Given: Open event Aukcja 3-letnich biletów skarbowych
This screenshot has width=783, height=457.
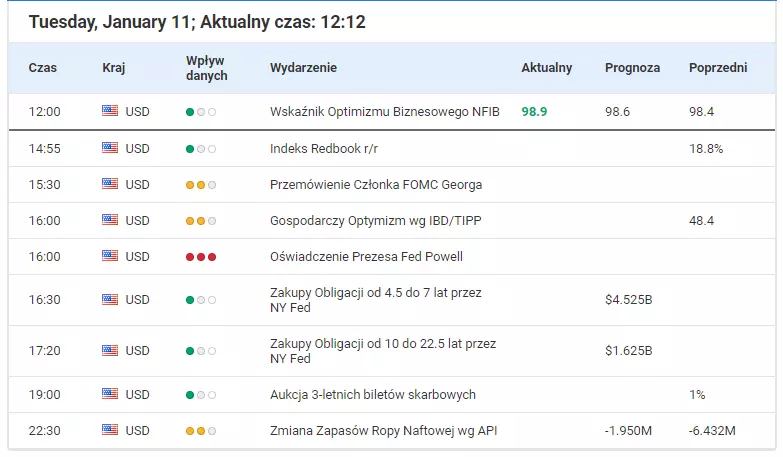Looking at the screenshot, I should point(373,395).
